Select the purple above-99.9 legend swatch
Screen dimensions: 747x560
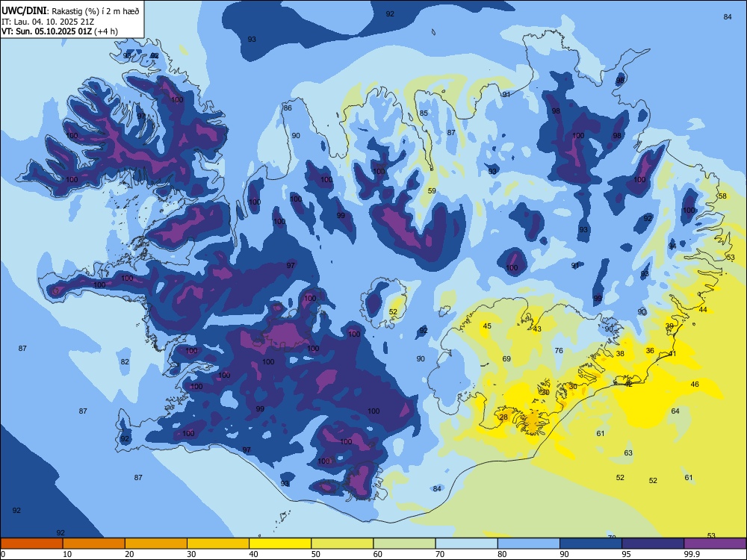point(715,544)
